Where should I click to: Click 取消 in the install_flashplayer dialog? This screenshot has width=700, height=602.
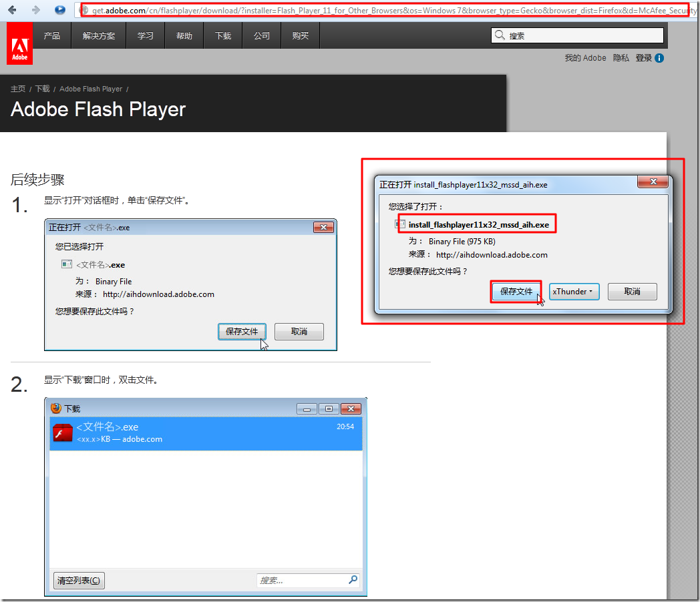pyautogui.click(x=632, y=292)
